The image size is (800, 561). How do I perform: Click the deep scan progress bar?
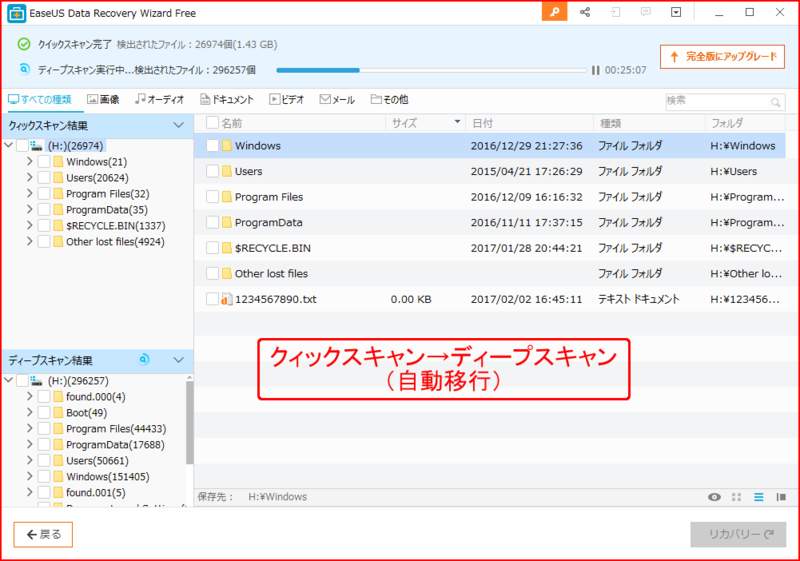click(x=431, y=70)
